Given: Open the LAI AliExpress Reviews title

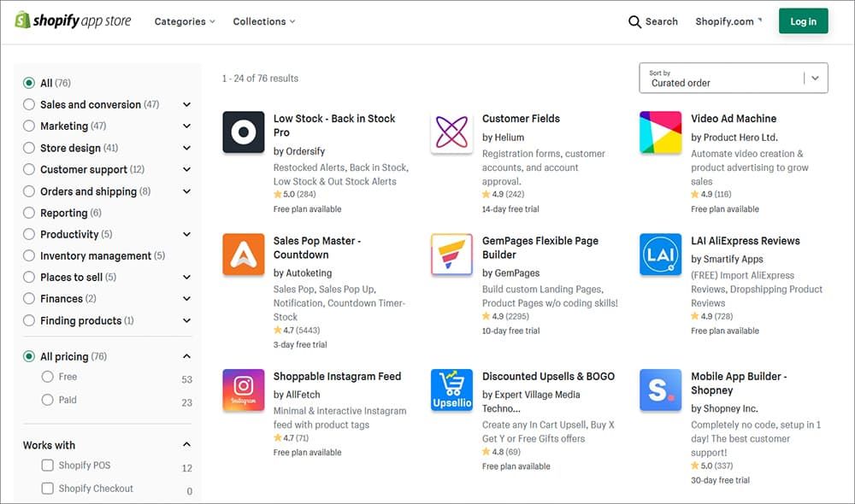Looking at the screenshot, I should 746,241.
